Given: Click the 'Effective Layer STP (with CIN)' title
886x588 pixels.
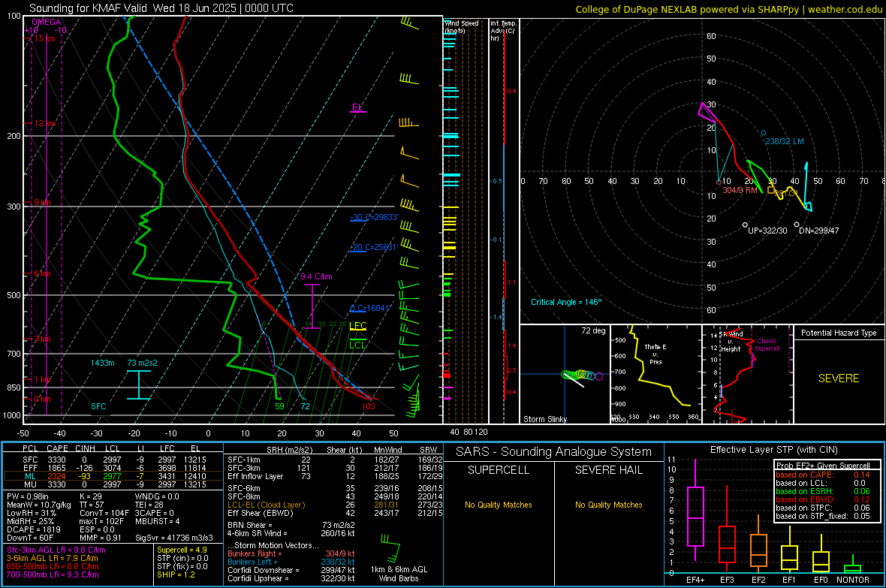Looking at the screenshot, I should pos(773,450).
